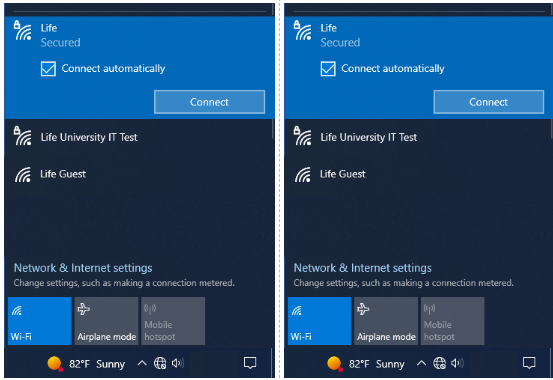Open Network & Internet settings in left panel
The width and height of the screenshot is (553, 380).
click(83, 268)
